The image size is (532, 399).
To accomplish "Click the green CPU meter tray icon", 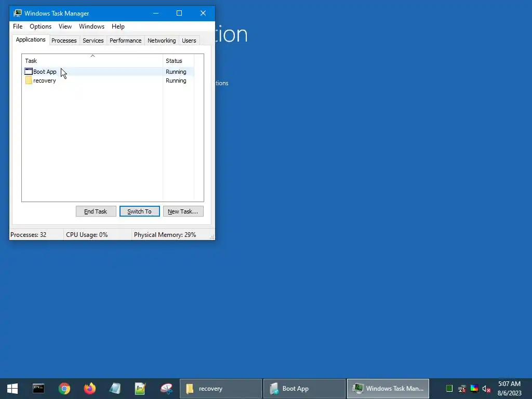I will tap(449, 389).
